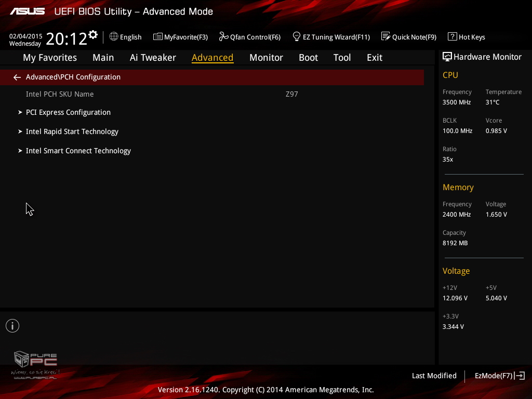Open PCI Express Configuration submenu
532x399 pixels.
(x=68, y=112)
